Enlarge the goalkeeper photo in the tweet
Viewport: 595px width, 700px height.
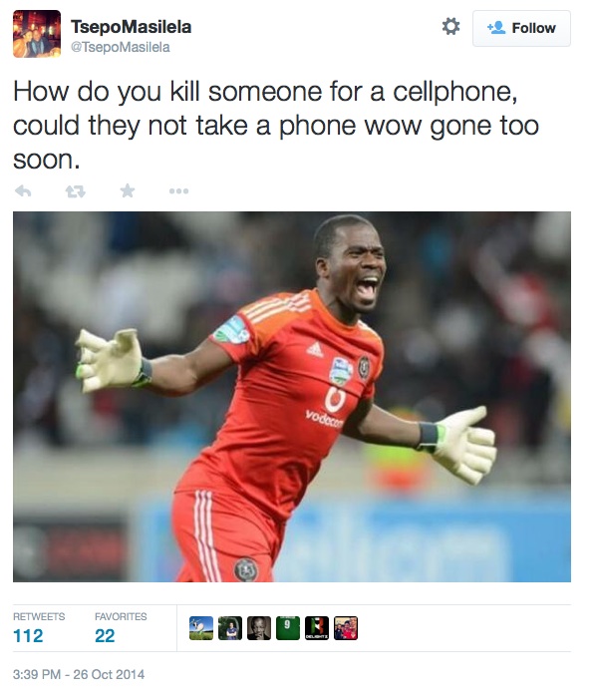[292, 397]
